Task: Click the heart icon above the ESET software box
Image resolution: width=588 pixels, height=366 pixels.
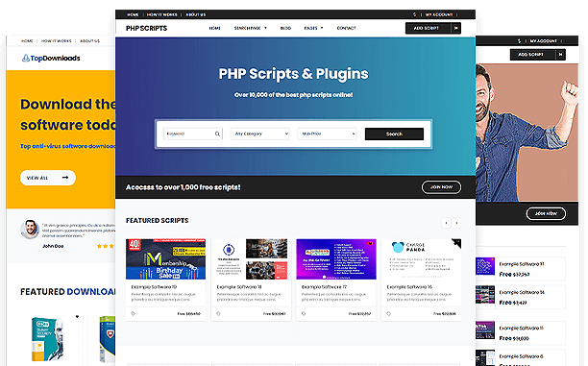Action: (x=77, y=317)
